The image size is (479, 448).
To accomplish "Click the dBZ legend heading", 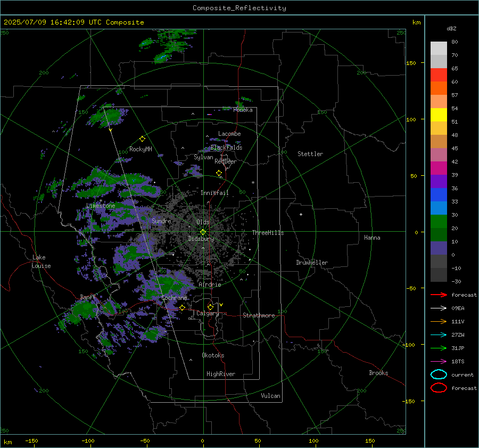I will (x=451, y=28).
